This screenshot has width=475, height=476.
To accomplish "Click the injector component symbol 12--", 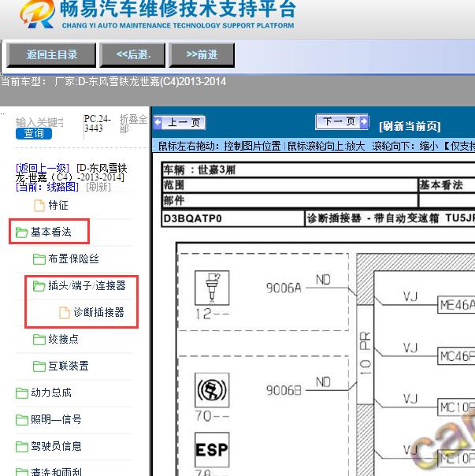I will pyautogui.click(x=212, y=288).
